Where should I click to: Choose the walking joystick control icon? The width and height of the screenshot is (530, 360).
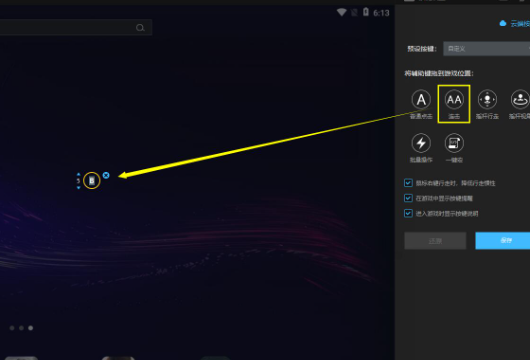[487, 100]
